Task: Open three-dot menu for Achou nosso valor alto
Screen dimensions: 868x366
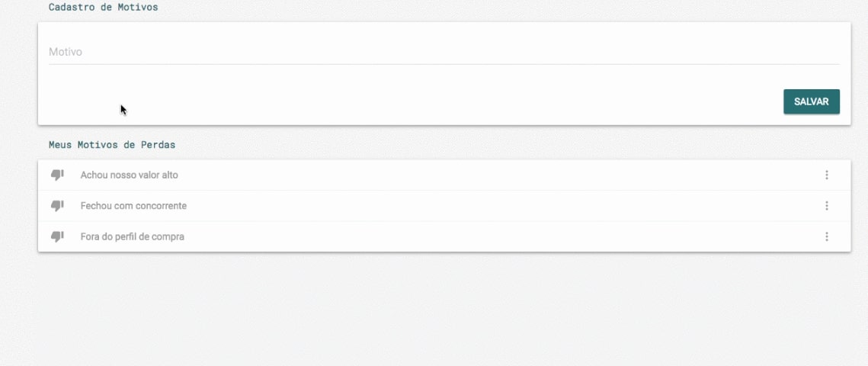Action: 827,175
